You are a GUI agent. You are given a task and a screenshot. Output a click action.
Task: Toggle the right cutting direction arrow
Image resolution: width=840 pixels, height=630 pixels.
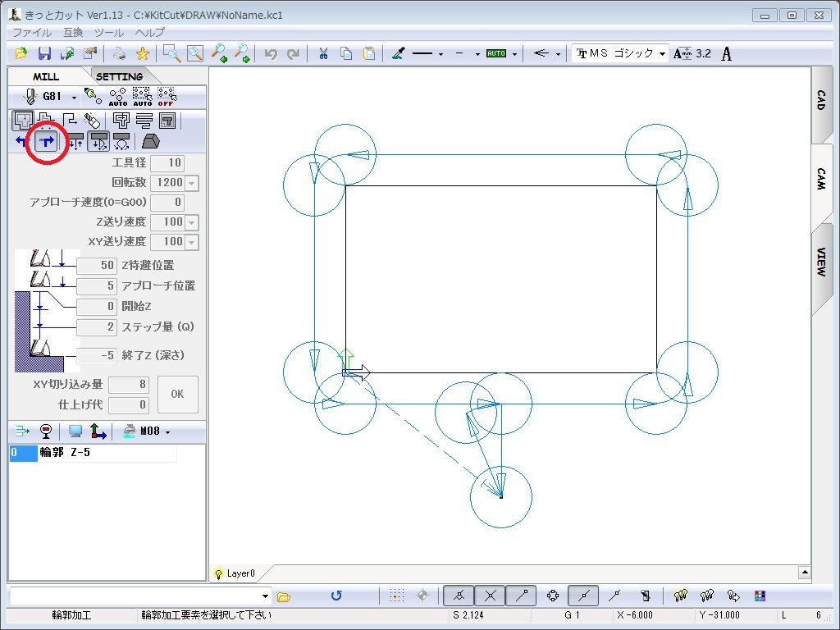pyautogui.click(x=46, y=141)
